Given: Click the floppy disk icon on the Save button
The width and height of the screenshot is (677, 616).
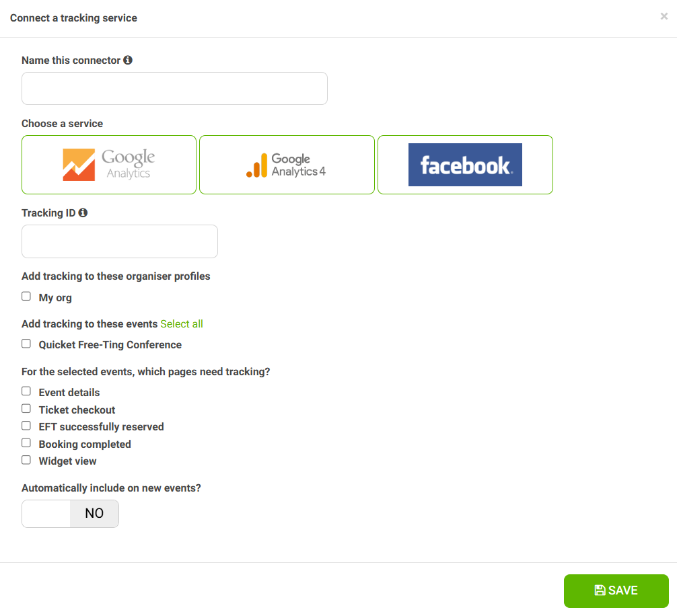Looking at the screenshot, I should coord(600,590).
